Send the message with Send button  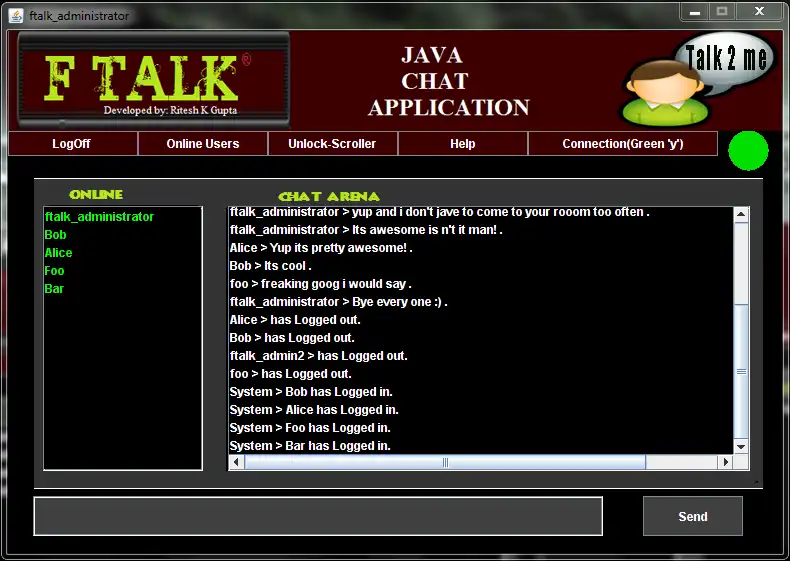693,516
